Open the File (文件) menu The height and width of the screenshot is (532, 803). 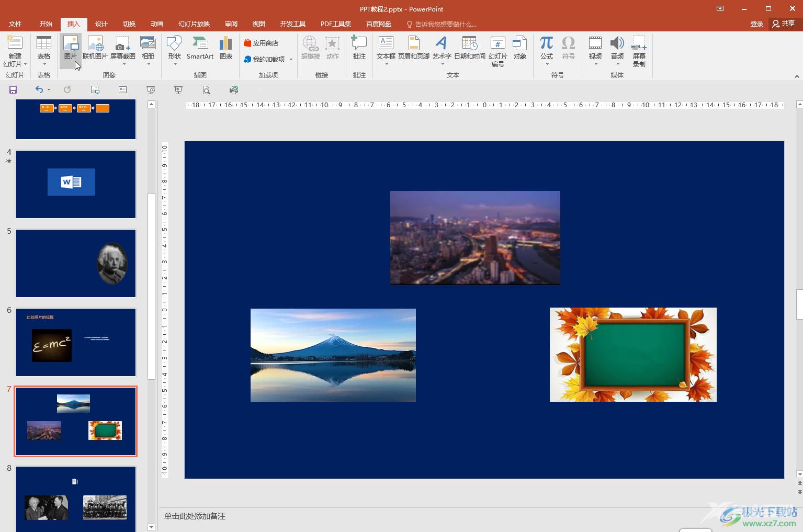pos(15,24)
